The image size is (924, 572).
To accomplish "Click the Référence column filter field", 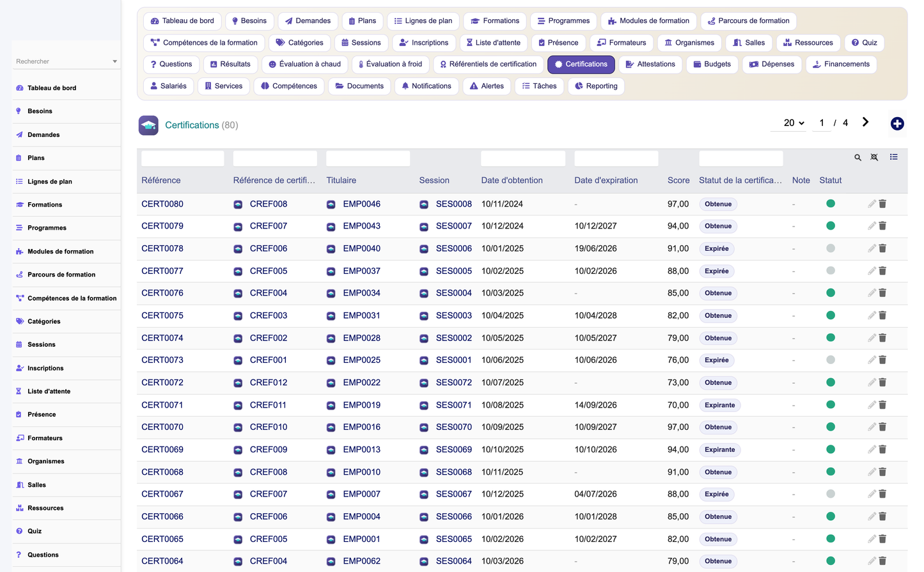I will [x=183, y=158].
